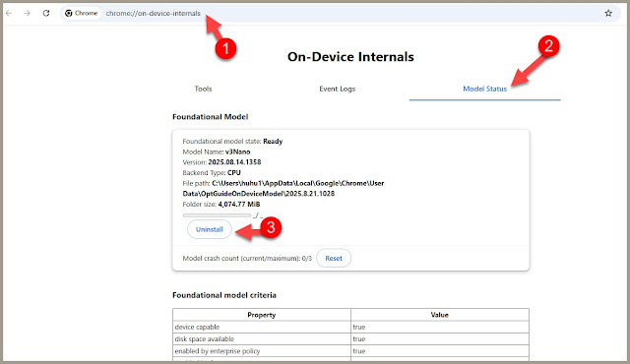Click the disk space available cell
This screenshot has height=364, width=630.
tap(262, 339)
